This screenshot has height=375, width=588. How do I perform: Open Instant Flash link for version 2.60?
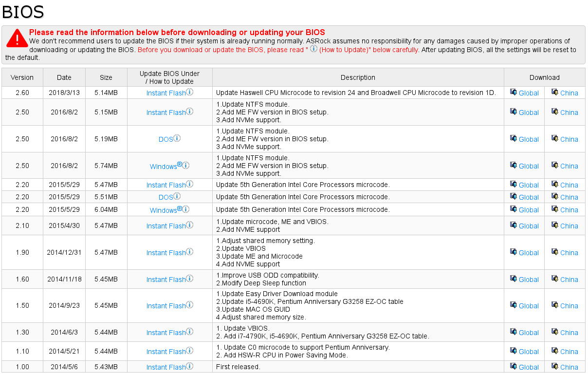pyautogui.click(x=166, y=93)
